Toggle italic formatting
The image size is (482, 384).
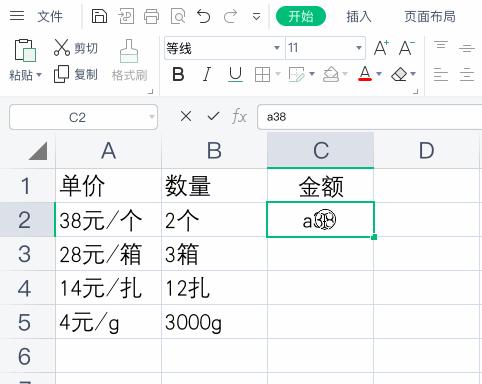pos(207,74)
